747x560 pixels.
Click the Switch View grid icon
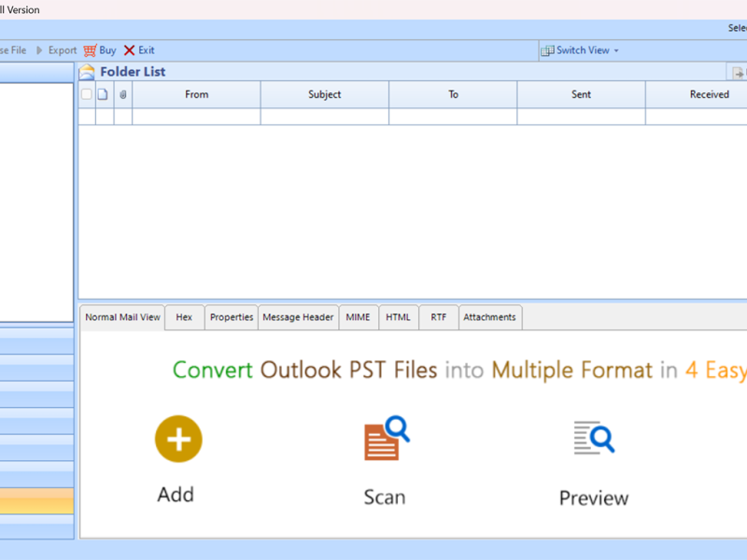tap(547, 50)
